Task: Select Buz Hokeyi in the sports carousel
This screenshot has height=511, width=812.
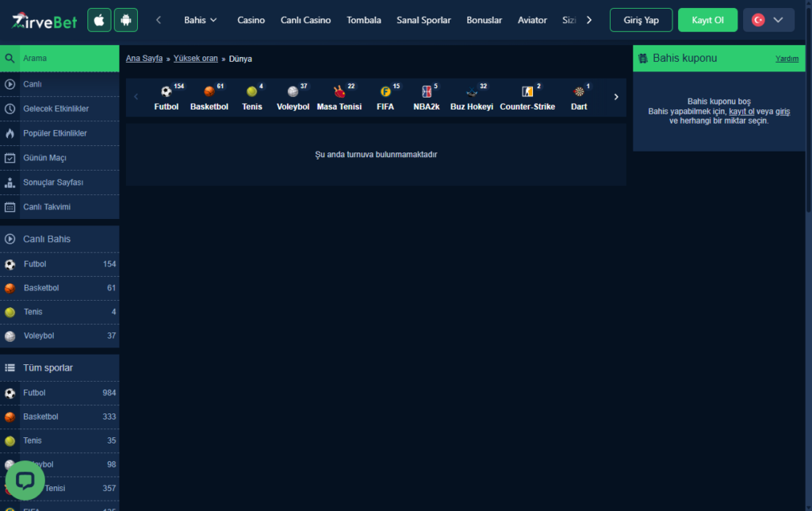Action: click(x=472, y=98)
